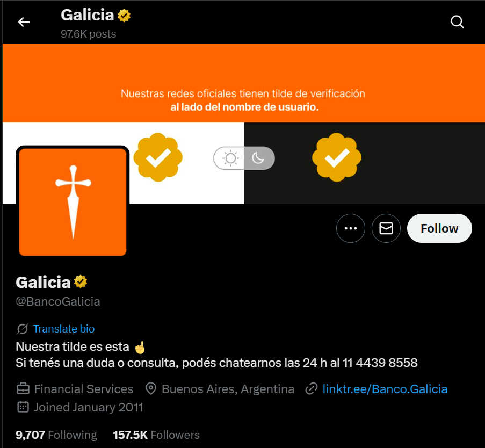Click the moon half of banner toggle
Screen dimensions: 485x448
pyautogui.click(x=258, y=158)
